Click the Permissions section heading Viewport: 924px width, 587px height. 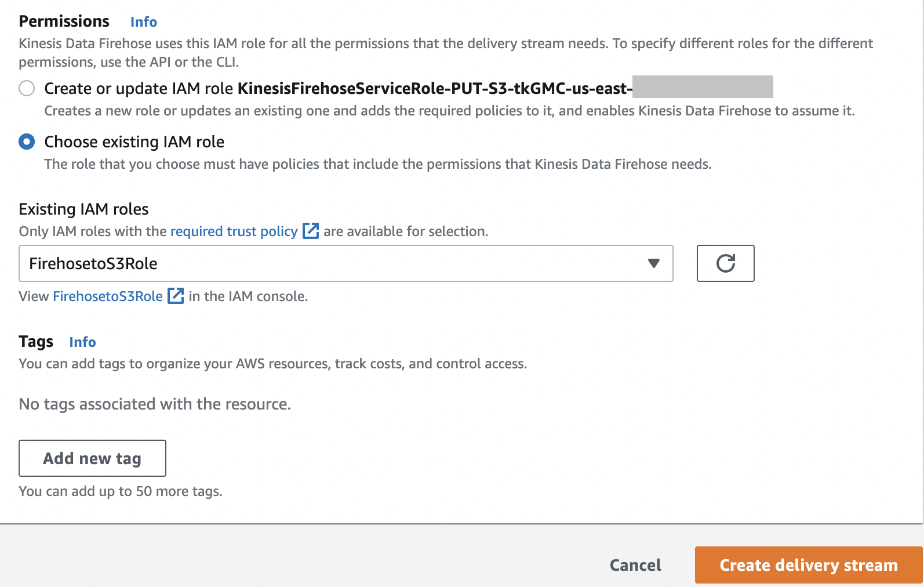click(64, 21)
